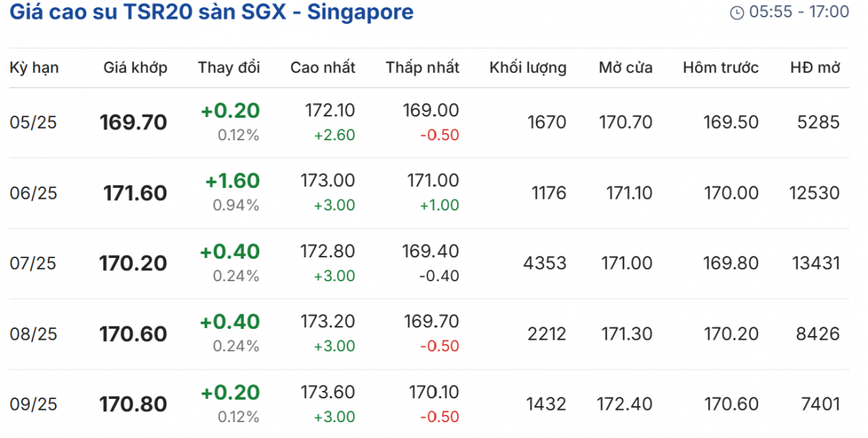The height and width of the screenshot is (438, 868).
Task: Select the 06/25 contract term
Action: point(33,193)
